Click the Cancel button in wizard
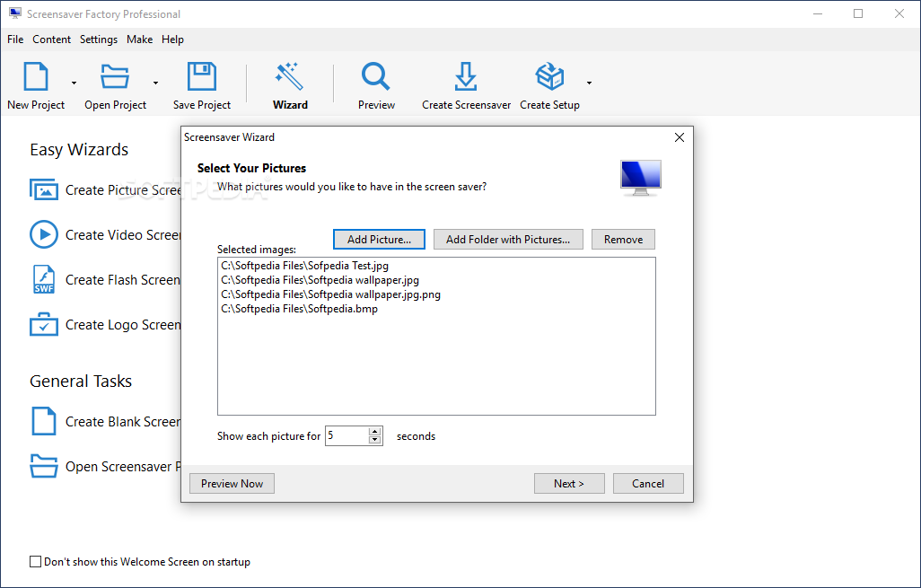Viewport: 921px width, 588px height. pos(648,484)
